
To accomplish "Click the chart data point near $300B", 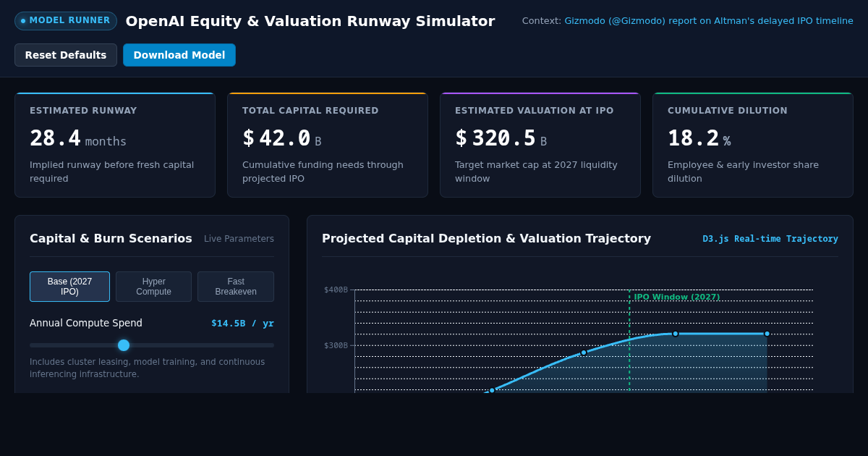I will 584,352.
